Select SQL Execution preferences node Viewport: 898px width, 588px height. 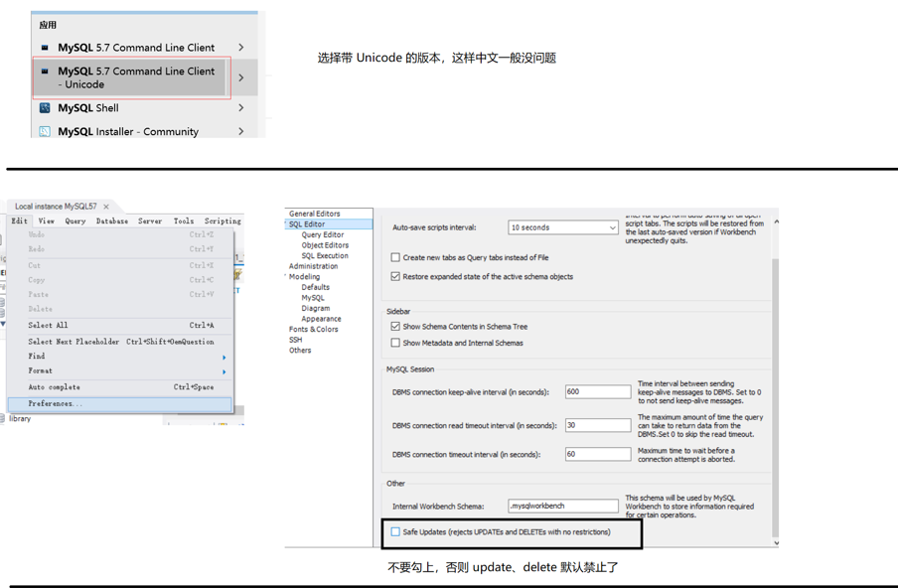coord(325,256)
